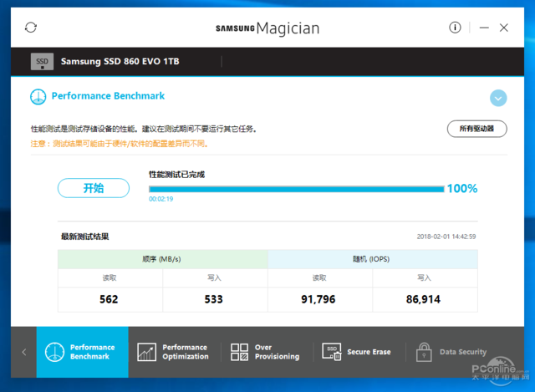Open the Performance Benchmark tab
Viewport: 535px width, 392px height.
click(82, 352)
